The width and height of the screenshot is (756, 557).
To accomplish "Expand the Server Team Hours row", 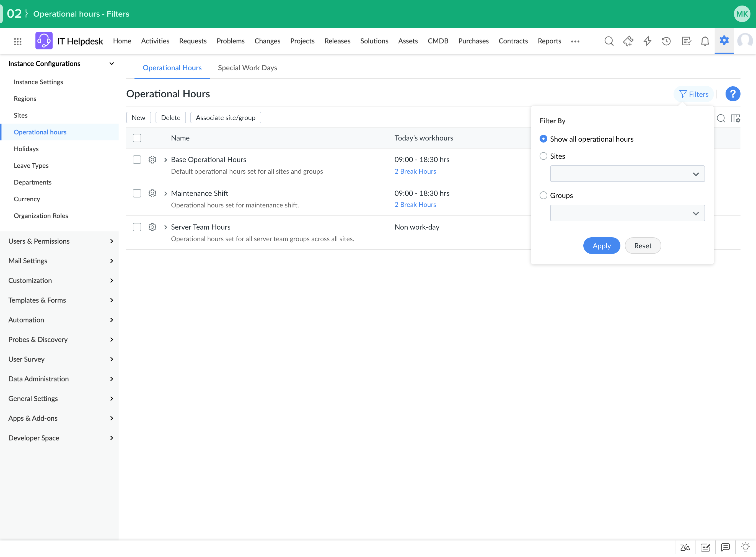I will pos(165,227).
